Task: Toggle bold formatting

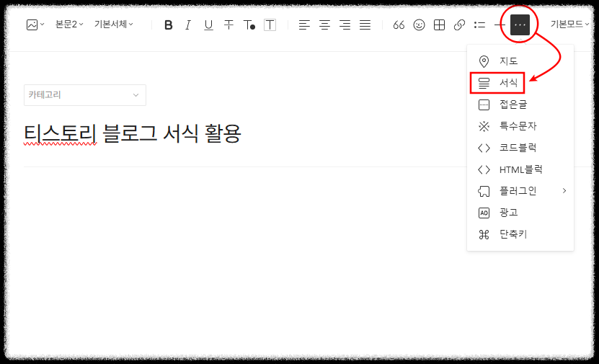Action: coord(169,25)
